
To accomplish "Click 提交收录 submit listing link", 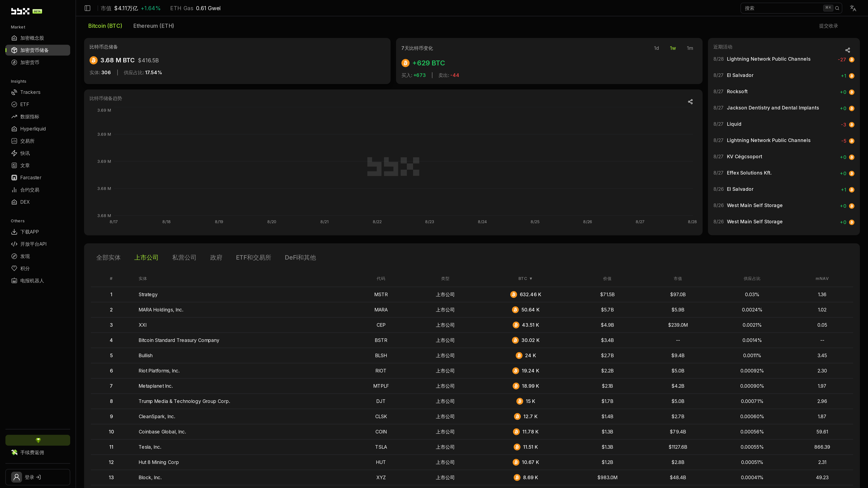I will pyautogui.click(x=828, y=26).
